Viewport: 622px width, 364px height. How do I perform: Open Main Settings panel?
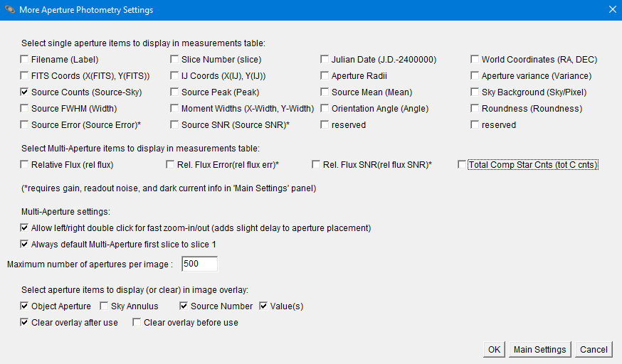[539, 349]
